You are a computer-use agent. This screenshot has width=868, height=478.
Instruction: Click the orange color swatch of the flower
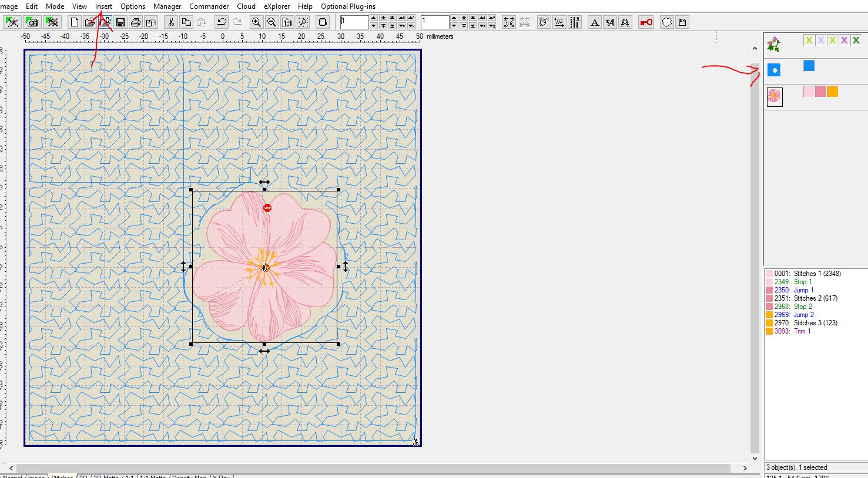tap(832, 92)
